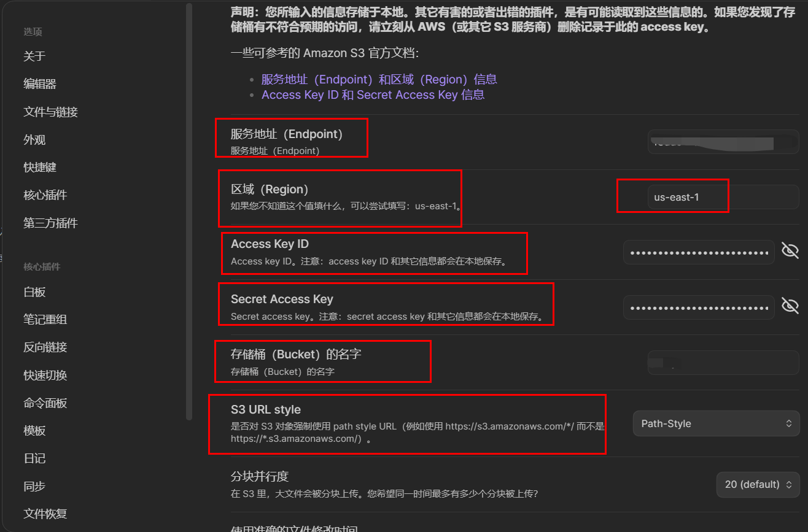This screenshot has height=532, width=808.
Task: Click the S3 URL style setting title
Action: point(266,409)
